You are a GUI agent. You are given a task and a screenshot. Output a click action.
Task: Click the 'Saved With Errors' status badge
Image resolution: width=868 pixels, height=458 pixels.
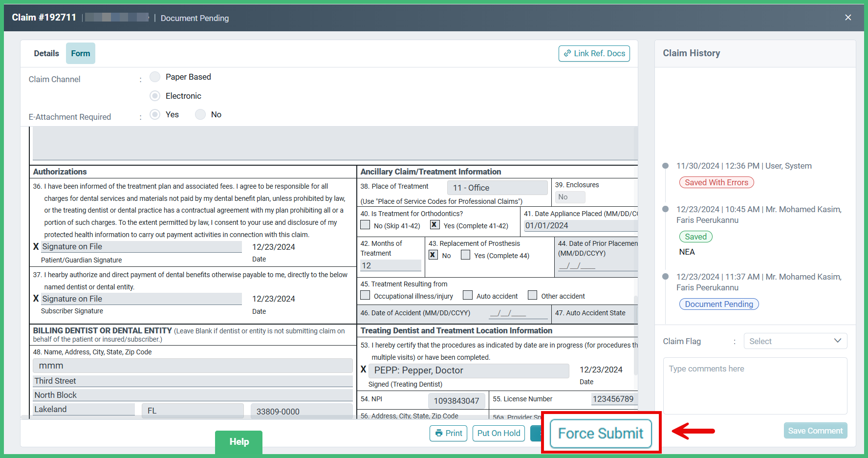(716, 182)
